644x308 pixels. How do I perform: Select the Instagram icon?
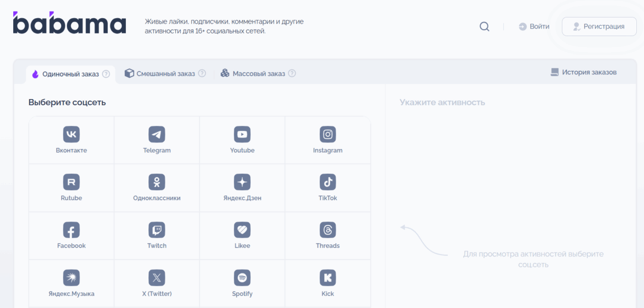tap(327, 134)
